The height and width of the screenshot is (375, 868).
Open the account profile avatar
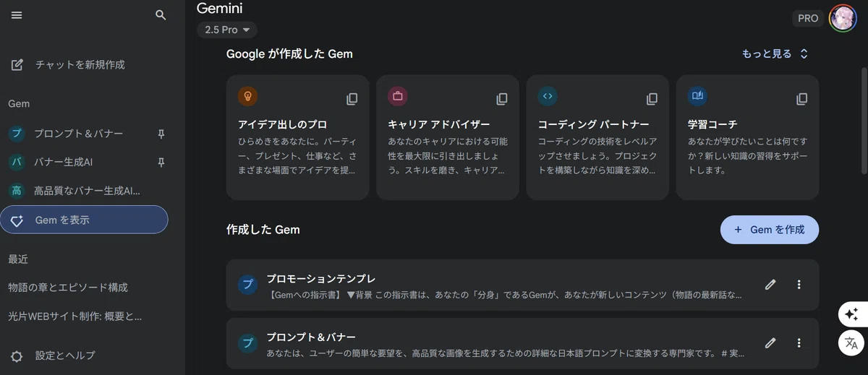(843, 18)
